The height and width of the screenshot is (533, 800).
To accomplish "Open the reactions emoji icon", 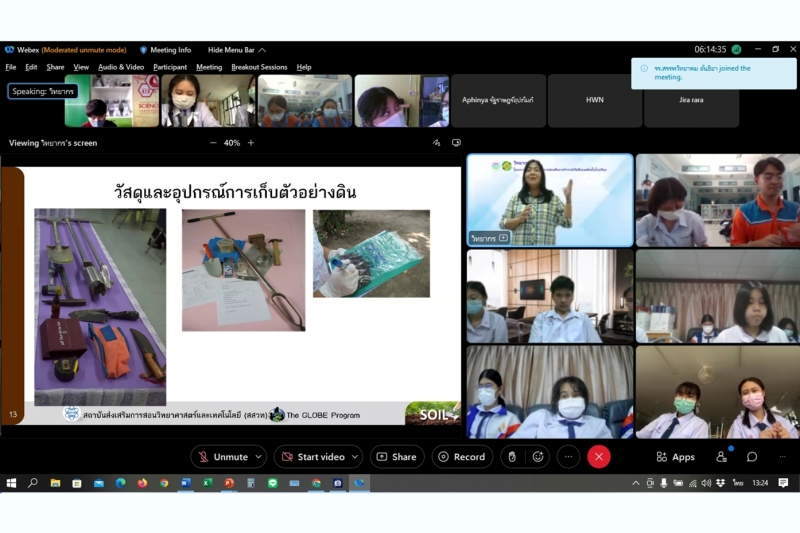I will click(x=538, y=457).
